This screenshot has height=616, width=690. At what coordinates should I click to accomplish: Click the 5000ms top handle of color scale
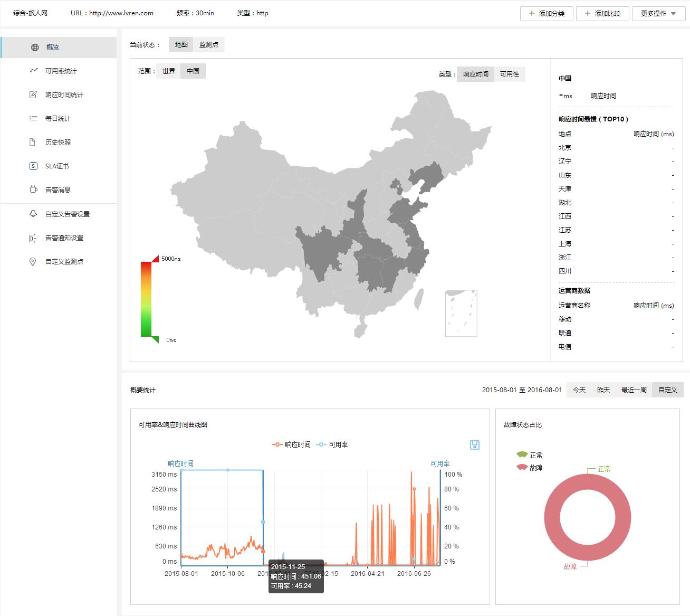tap(155, 259)
